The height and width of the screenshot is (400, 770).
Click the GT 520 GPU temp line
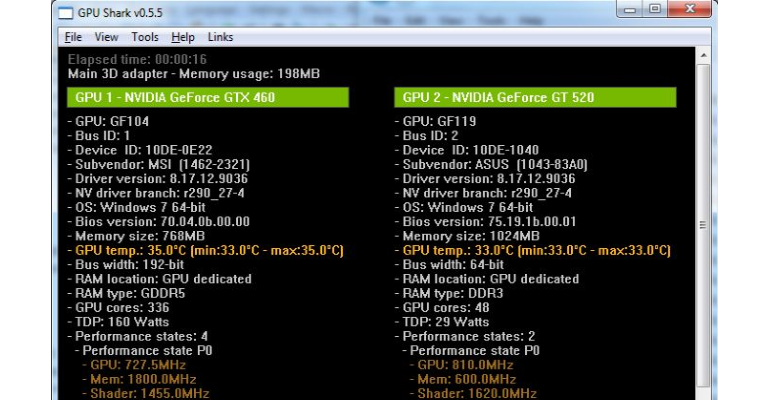click(533, 250)
